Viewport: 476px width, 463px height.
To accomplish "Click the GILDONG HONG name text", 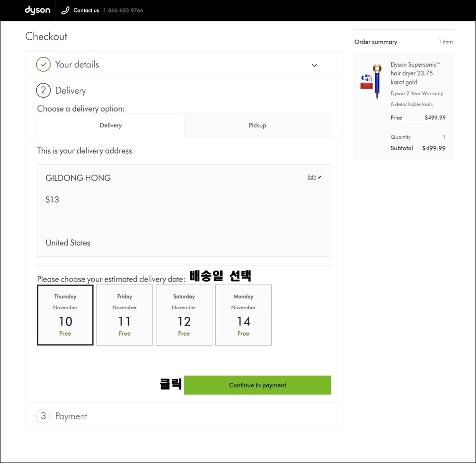I will pos(78,178).
